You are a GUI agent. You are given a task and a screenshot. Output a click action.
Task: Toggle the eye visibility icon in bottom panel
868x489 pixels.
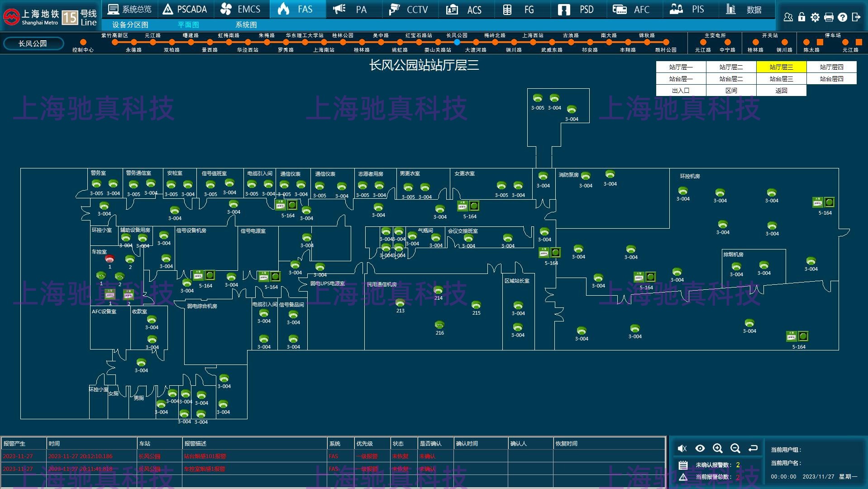[700, 448]
